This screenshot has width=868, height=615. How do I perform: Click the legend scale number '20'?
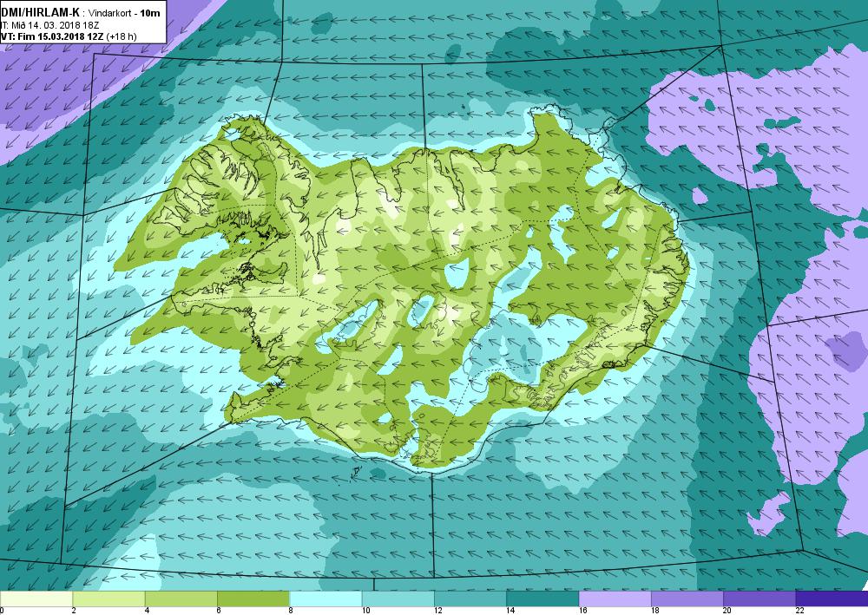[x=727, y=611]
